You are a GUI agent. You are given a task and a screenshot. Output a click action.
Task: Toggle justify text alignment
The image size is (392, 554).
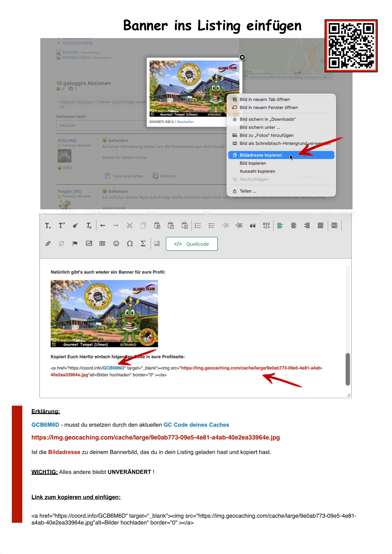point(320,226)
